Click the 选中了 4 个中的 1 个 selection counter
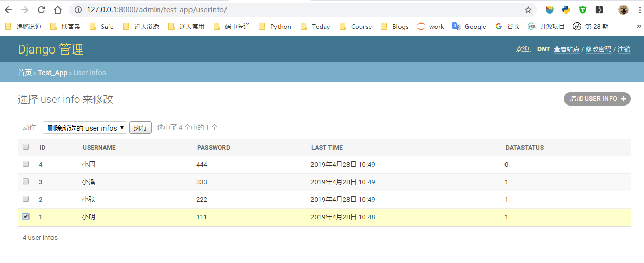This screenshot has height=263, width=644. tap(187, 127)
